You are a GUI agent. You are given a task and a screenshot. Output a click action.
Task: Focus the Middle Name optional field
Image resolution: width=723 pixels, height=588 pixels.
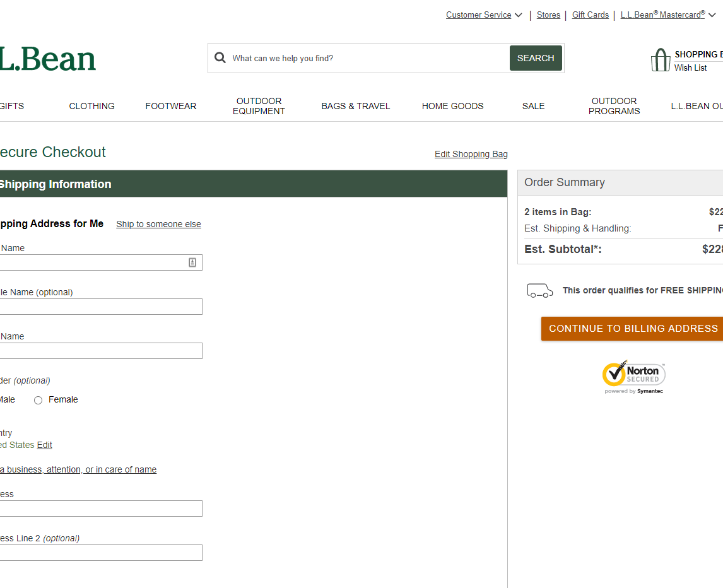click(x=101, y=307)
